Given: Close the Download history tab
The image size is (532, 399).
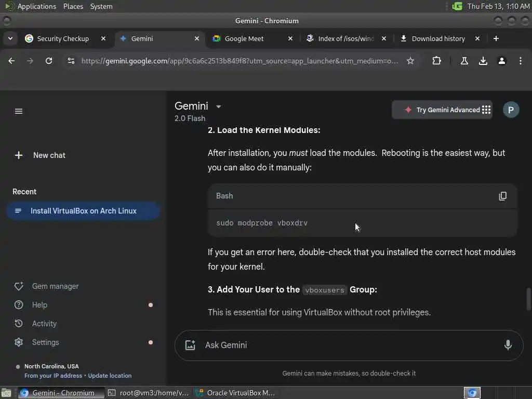Looking at the screenshot, I should click(x=477, y=38).
